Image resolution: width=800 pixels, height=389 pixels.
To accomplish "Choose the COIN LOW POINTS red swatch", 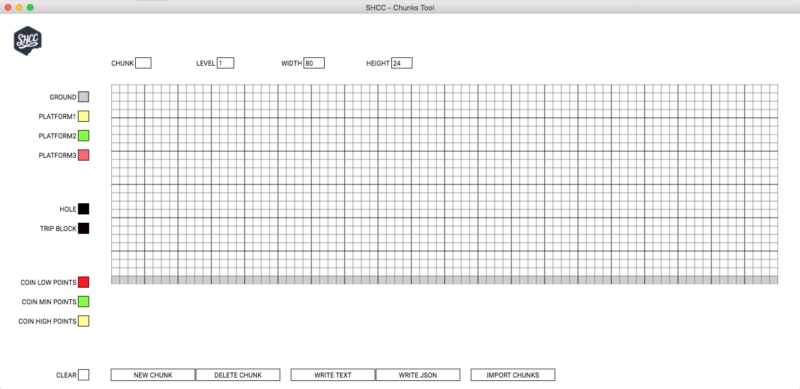I will pyautogui.click(x=84, y=282).
